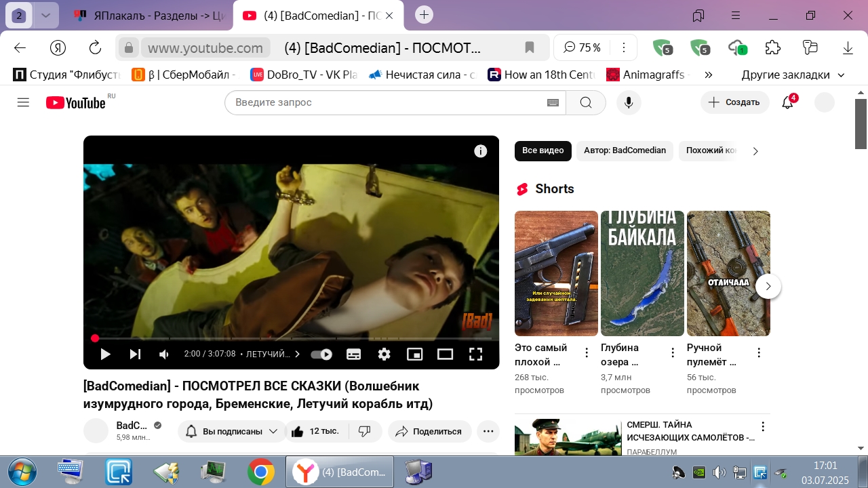The width and height of the screenshot is (868, 488).
Task: Open a new browser tab
Action: tap(424, 14)
